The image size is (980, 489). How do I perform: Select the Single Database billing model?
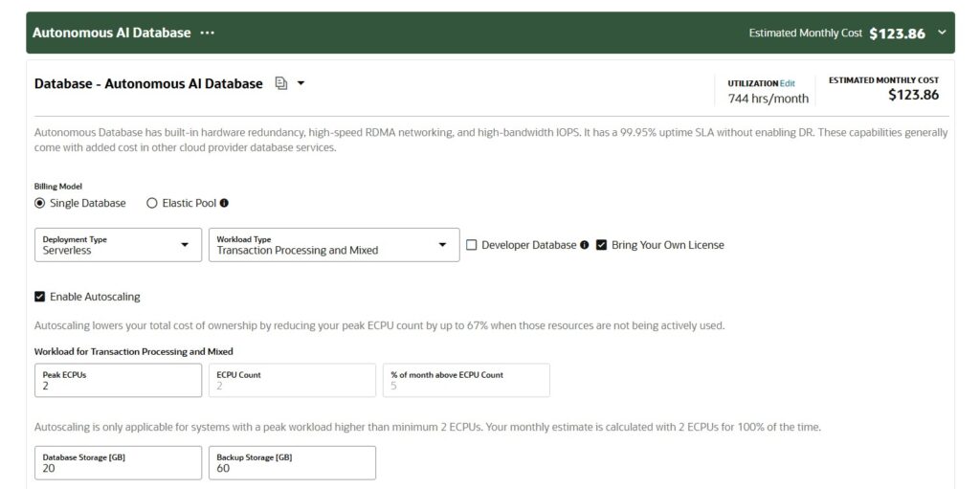[40, 203]
